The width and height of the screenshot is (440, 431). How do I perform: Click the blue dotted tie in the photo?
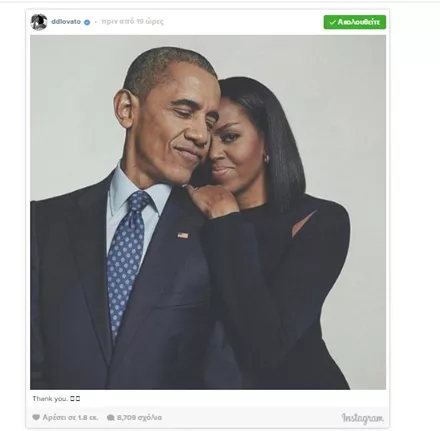128,260
